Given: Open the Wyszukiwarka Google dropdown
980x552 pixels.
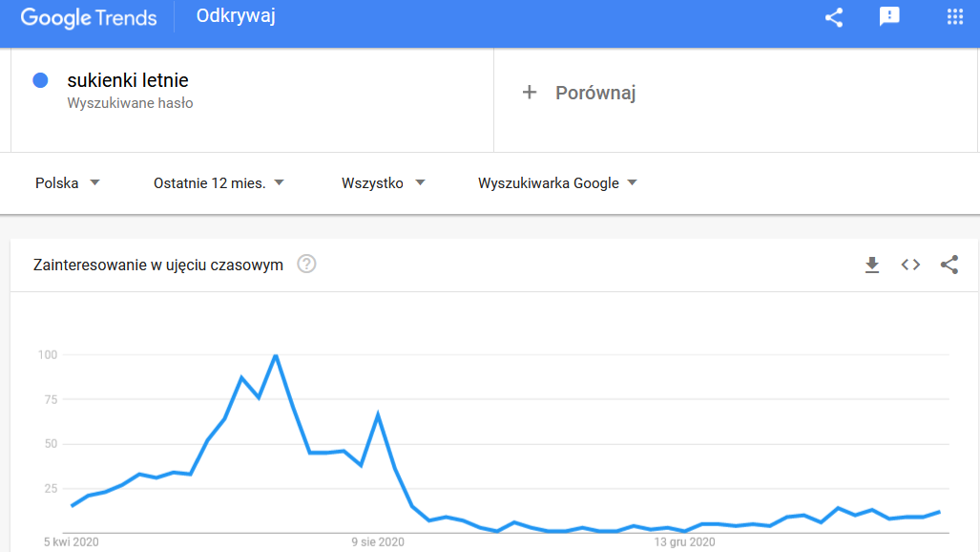Looking at the screenshot, I should [x=557, y=182].
